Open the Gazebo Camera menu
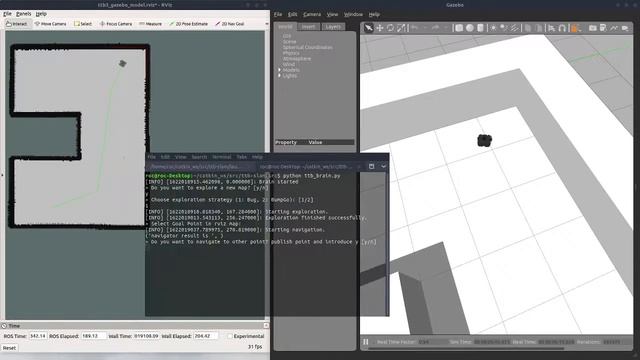Image resolution: width=640 pixels, height=360 pixels. pos(312,14)
